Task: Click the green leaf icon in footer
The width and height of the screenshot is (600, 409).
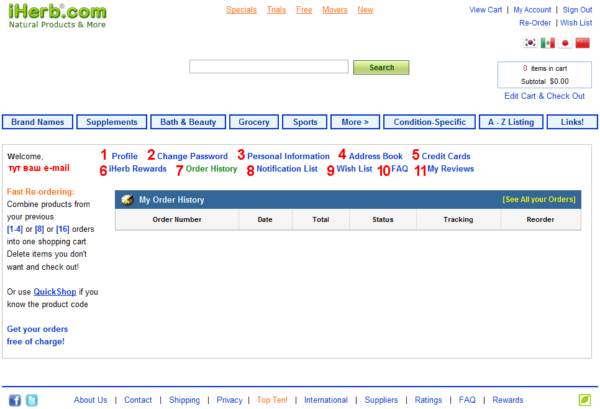Action: (585, 400)
